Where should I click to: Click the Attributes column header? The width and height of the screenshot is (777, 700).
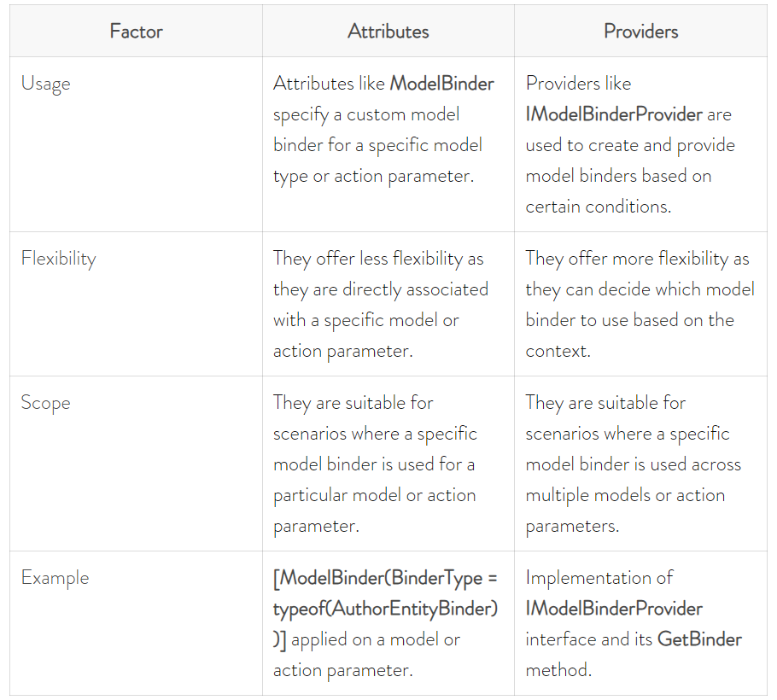pyautogui.click(x=388, y=32)
